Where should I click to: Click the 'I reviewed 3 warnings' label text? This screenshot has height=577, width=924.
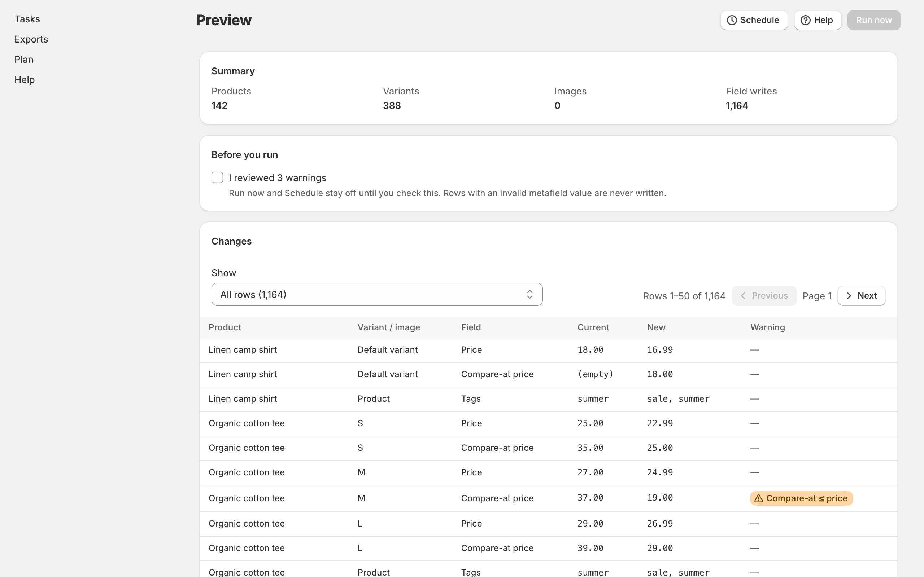[278, 178]
